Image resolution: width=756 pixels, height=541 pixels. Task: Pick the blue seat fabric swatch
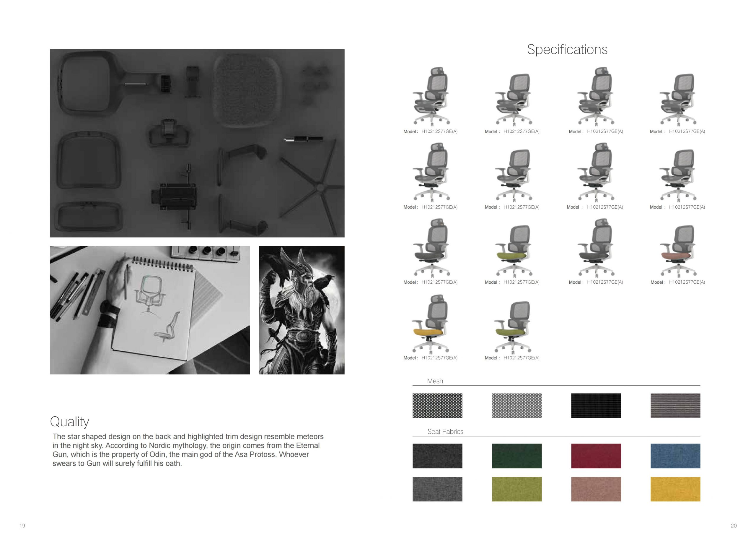675,456
